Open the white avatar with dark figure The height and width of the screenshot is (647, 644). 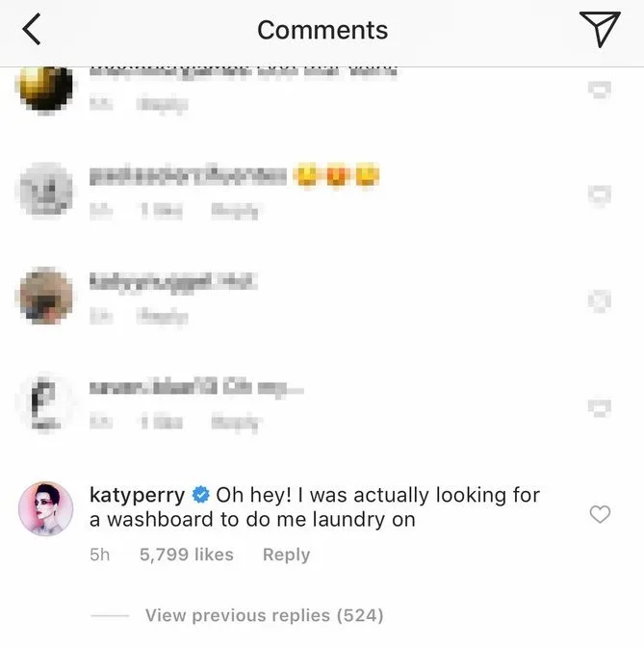coord(45,401)
